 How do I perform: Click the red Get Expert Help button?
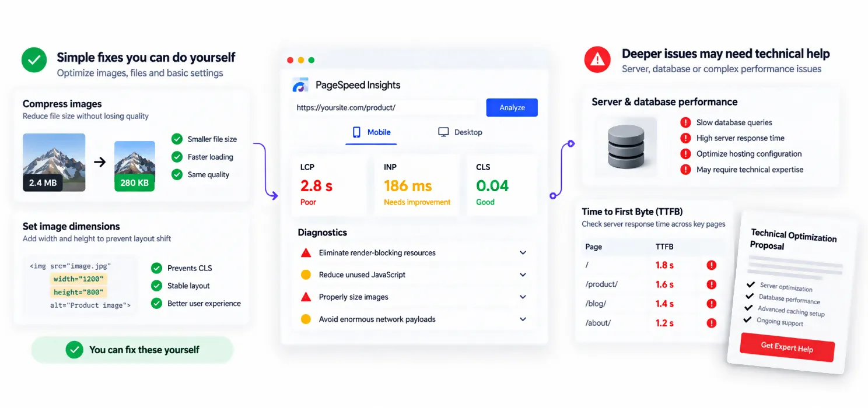click(x=787, y=347)
